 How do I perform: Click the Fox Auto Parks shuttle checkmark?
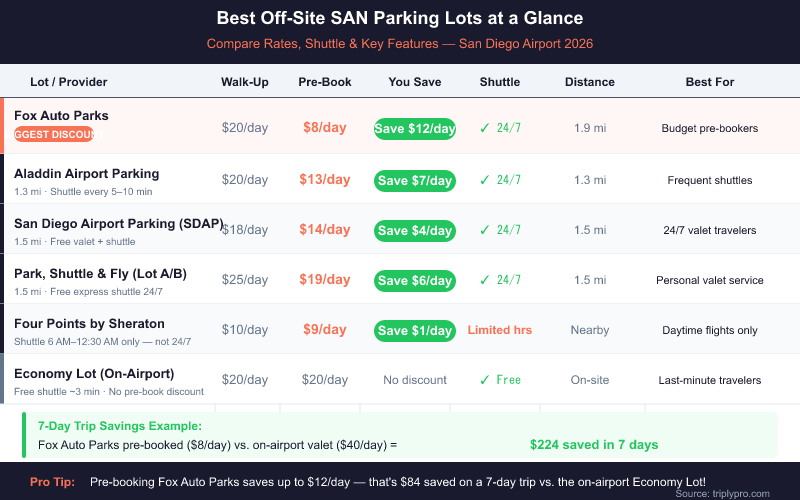[x=484, y=128]
